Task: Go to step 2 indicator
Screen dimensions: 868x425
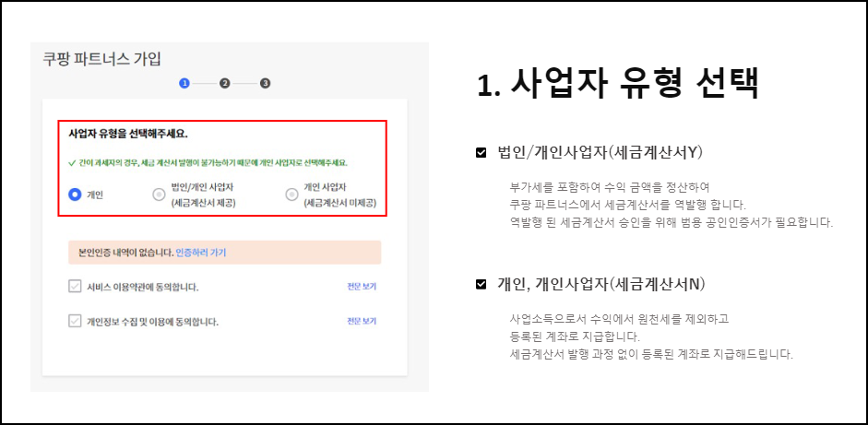Action: click(224, 83)
